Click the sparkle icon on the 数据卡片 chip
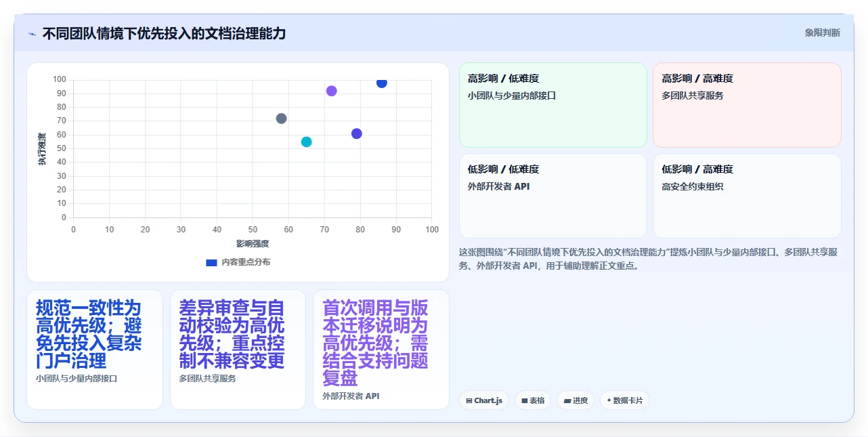This screenshot has width=868, height=437. pyautogui.click(x=609, y=400)
